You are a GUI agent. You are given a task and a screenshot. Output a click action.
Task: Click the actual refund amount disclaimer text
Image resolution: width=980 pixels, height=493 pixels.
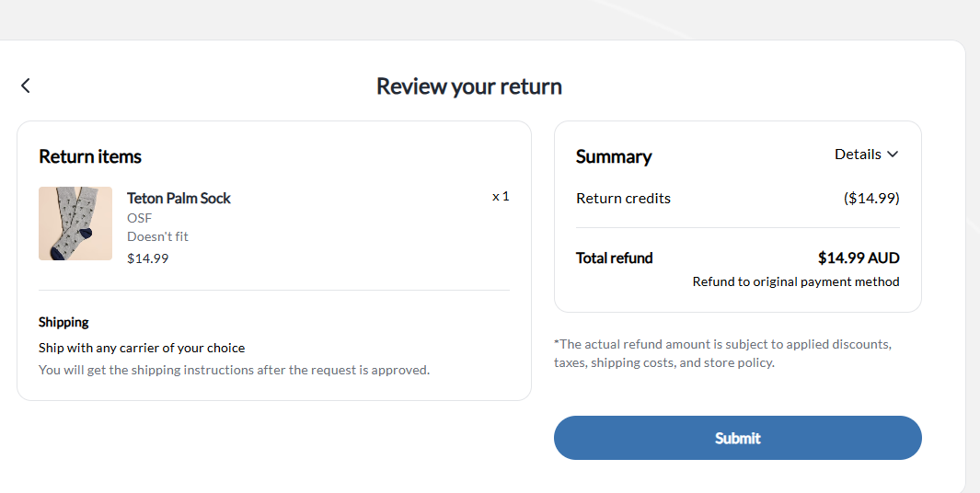(722, 353)
